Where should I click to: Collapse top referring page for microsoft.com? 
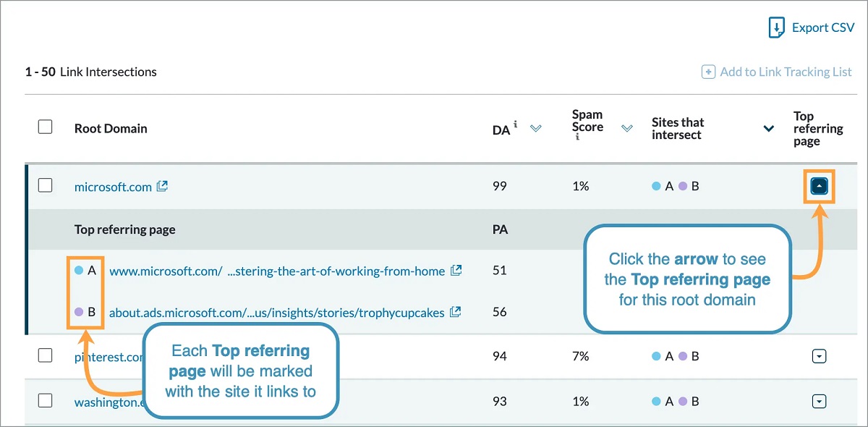[x=819, y=186]
